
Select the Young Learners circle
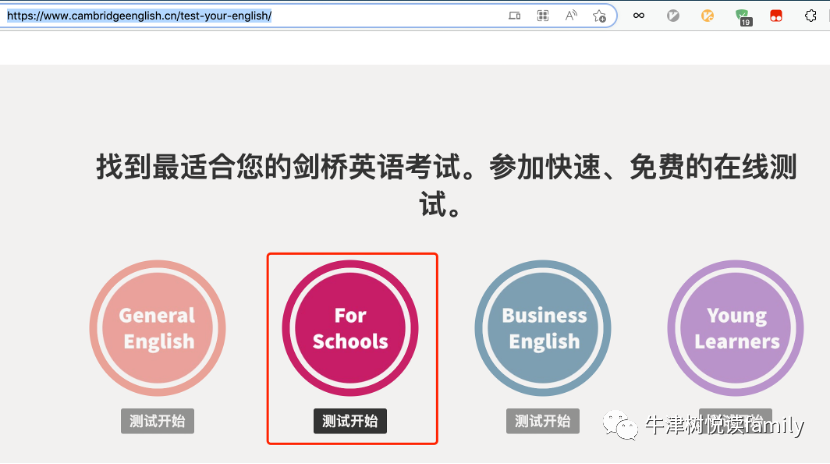736,328
